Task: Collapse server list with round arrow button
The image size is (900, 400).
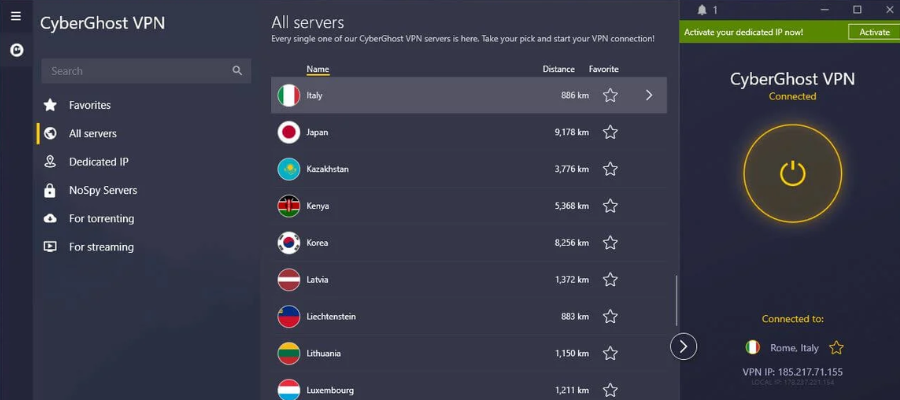Action: (683, 346)
